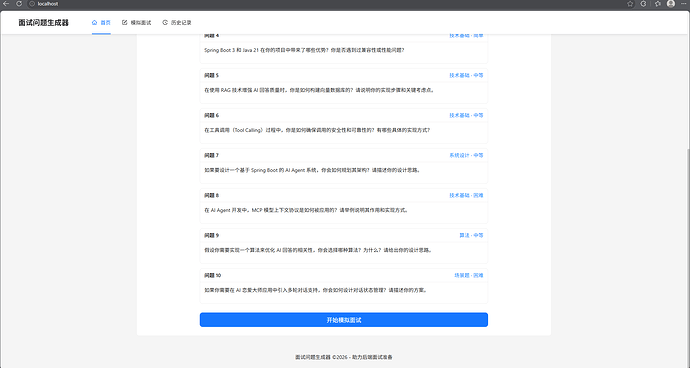Switch to the 模拟面试 tab
690x368 pixels.
click(x=136, y=22)
